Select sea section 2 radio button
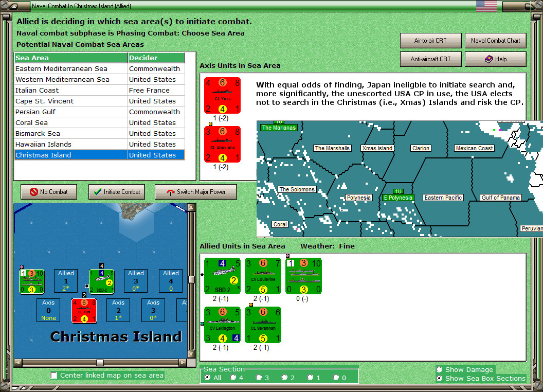The height and width of the screenshot is (392, 543). point(284,378)
